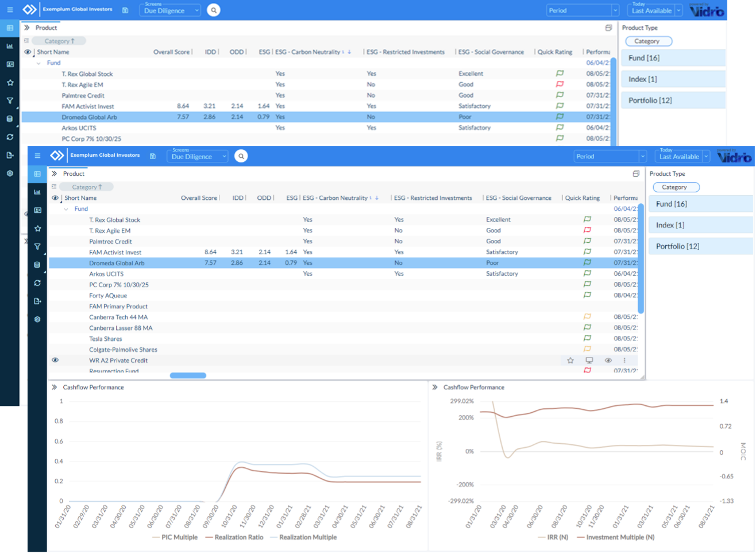The height and width of the screenshot is (554, 756).
Task: Open the hamburger menu in the back window
Action: 10,10
